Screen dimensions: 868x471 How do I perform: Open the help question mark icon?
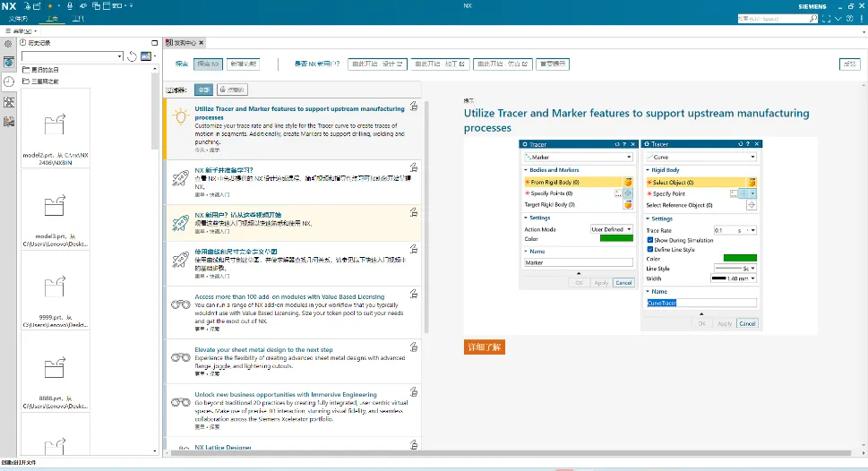click(850, 19)
